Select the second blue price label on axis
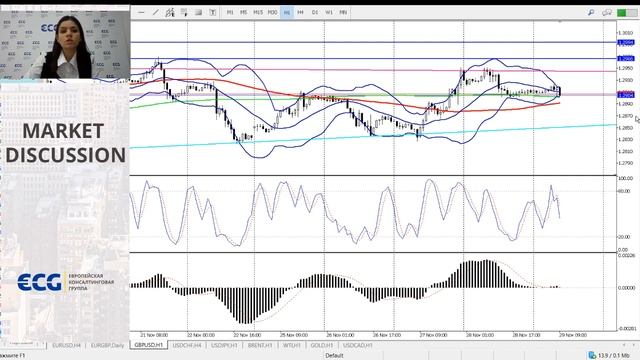The height and width of the screenshot is (360, 640). 626,59
